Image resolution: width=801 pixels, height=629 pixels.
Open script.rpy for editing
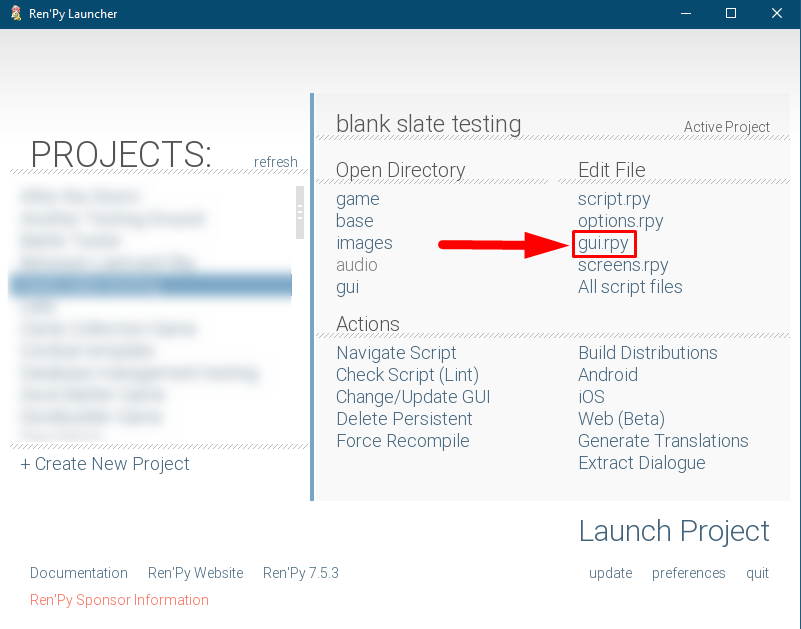(613, 199)
